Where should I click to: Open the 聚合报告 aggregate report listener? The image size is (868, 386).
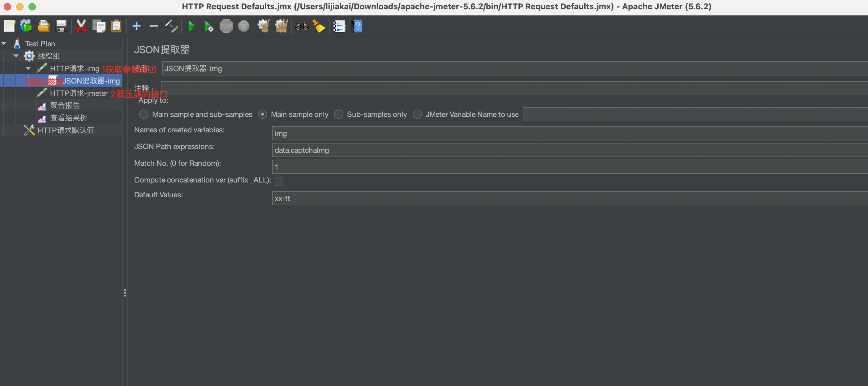[65, 105]
